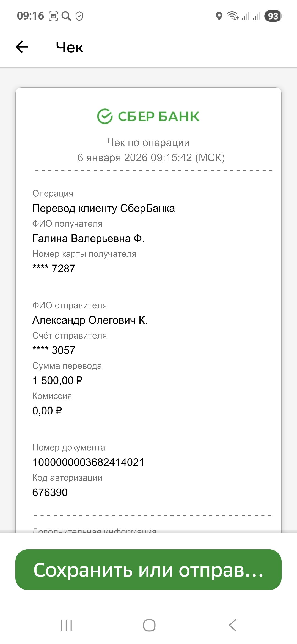Tap document number 1000000003682414021

(x=88, y=462)
